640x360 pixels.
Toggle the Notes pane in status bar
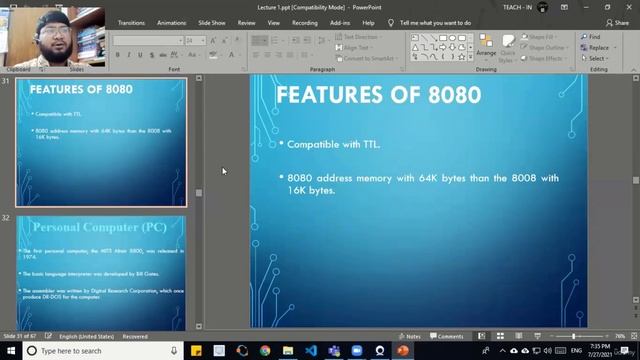click(409, 336)
